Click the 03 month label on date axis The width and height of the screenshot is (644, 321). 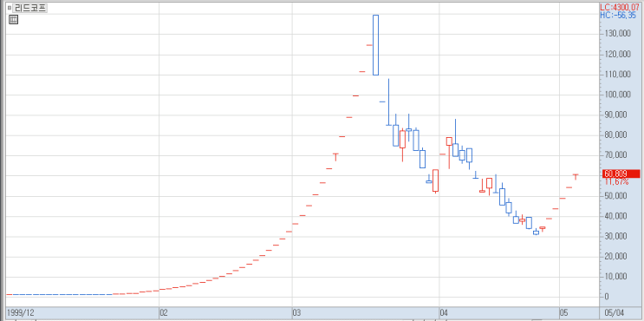tap(297, 313)
